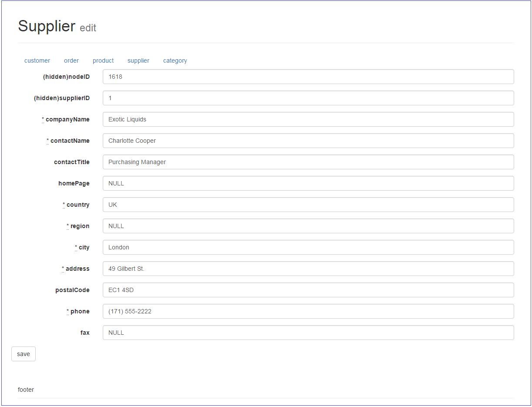Viewport: 532px width, 407px height.
Task: Click the address field label
Action: (76, 269)
